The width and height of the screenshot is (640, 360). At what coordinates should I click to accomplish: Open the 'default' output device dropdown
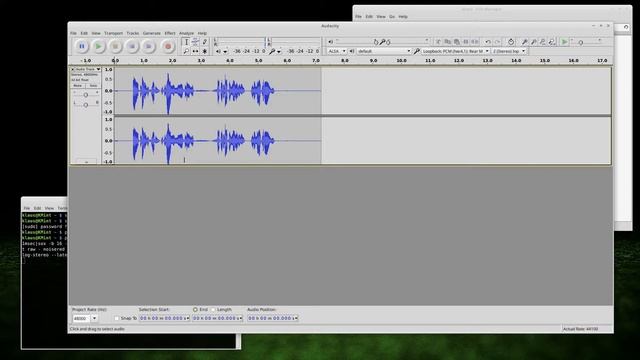point(384,51)
